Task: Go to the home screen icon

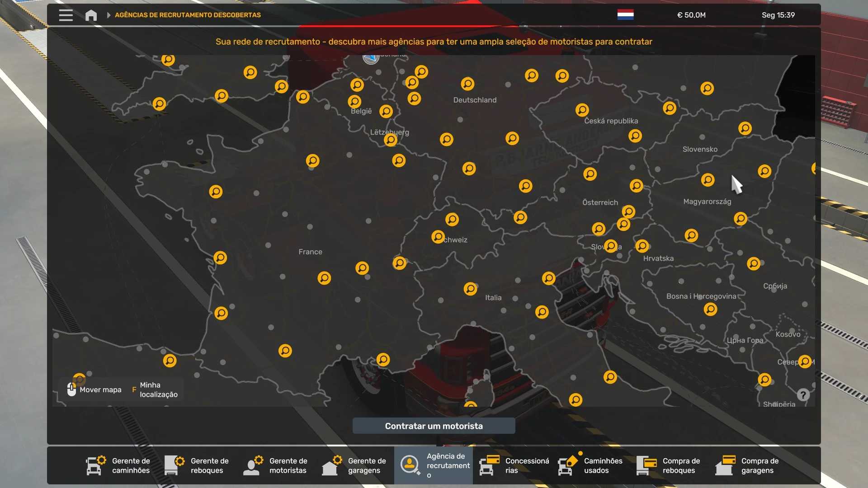Action: point(91,15)
